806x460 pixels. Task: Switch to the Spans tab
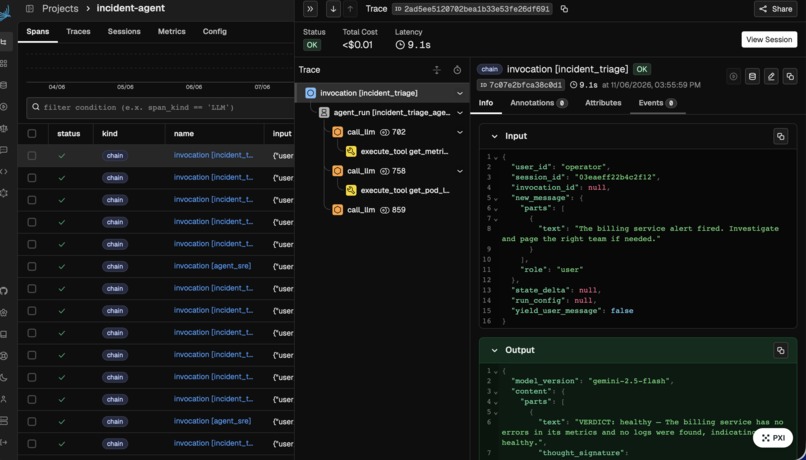coord(38,31)
